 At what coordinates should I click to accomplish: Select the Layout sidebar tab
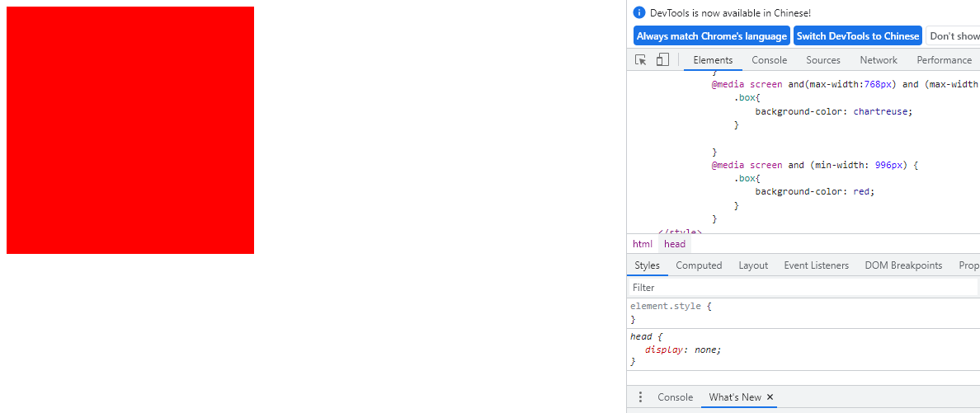(x=753, y=265)
